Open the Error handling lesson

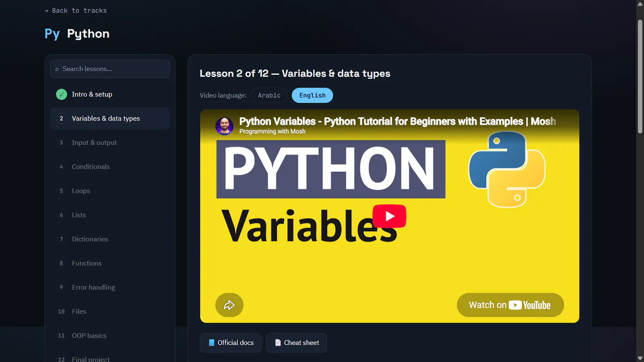(110, 287)
